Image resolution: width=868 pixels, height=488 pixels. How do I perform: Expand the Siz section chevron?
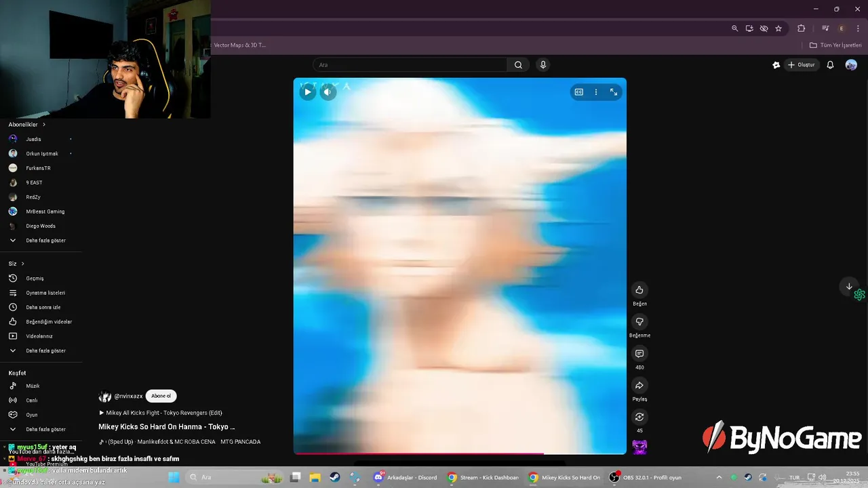[x=22, y=264]
